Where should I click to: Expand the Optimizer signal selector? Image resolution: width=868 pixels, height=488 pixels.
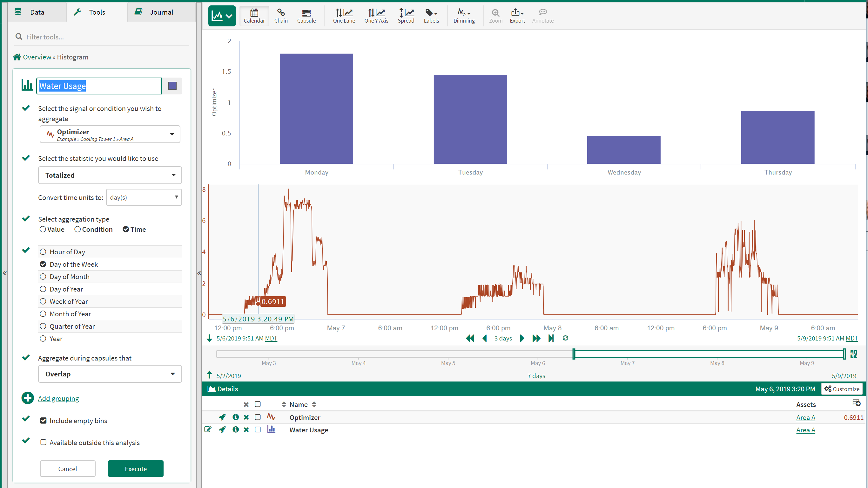pos(110,134)
